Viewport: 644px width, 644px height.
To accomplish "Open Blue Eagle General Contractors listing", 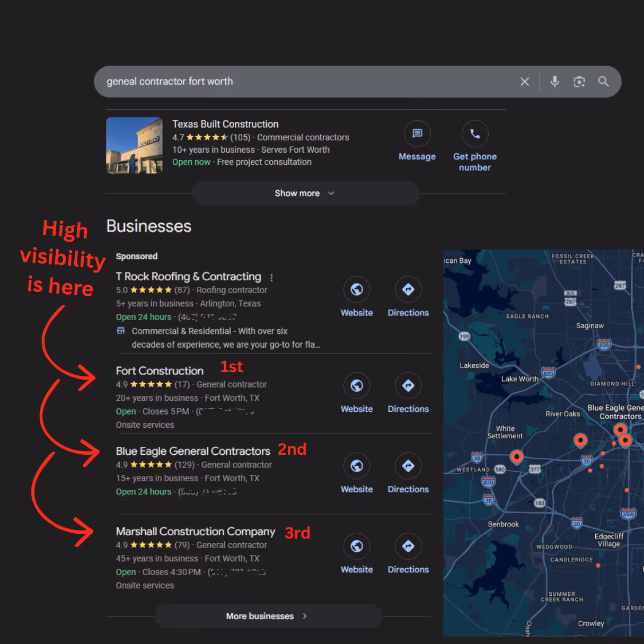I will pyautogui.click(x=193, y=451).
